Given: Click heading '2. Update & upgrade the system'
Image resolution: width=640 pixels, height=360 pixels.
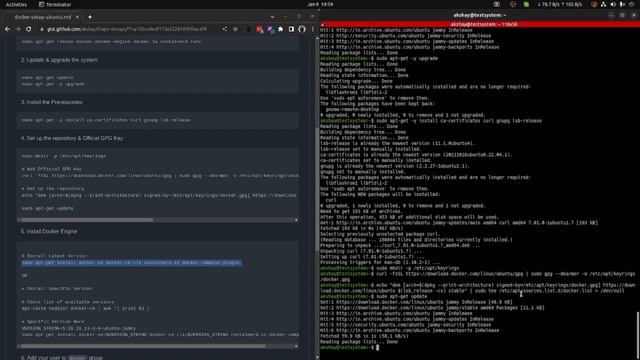Looking at the screenshot, I should pyautogui.click(x=59, y=60).
